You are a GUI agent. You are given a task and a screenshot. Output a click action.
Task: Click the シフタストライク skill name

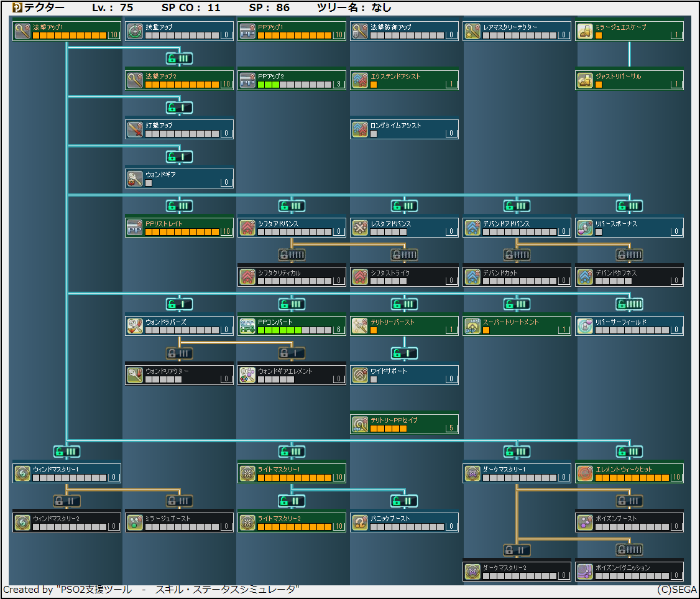[x=390, y=273]
